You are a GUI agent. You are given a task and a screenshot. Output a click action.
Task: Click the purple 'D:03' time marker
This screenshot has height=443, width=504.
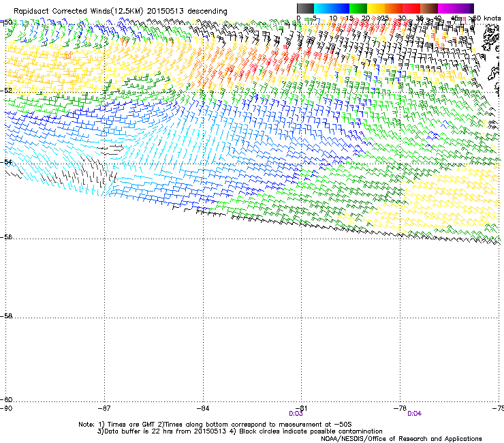(296, 414)
